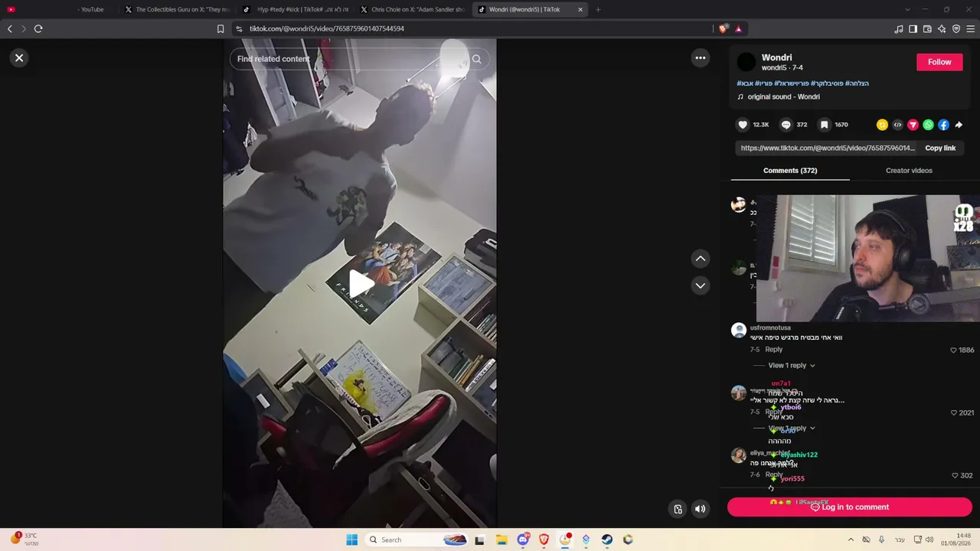Open File Explorer from the taskbar
The height and width of the screenshot is (551, 980).
point(501,540)
